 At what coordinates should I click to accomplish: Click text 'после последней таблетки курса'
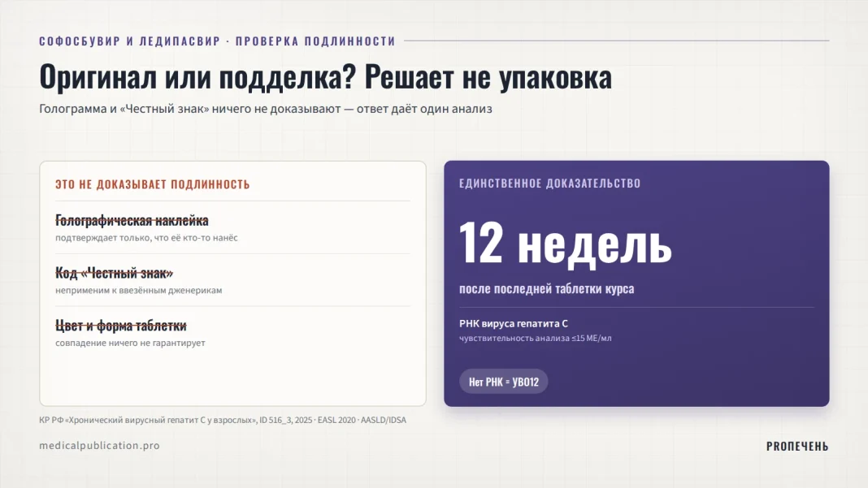tap(546, 288)
